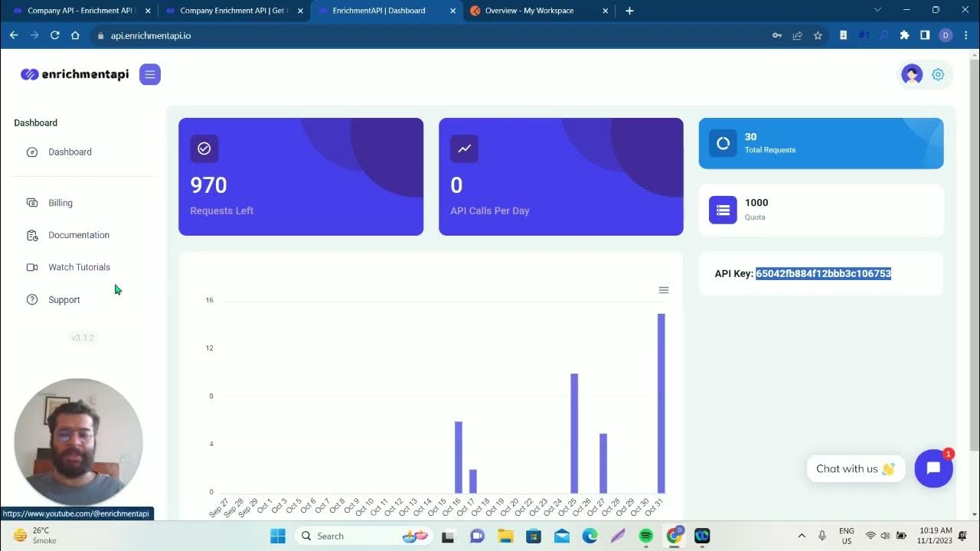Viewport: 980px width, 551px height.
Task: Toggle the sidebar using the hamburger button
Action: [x=150, y=74]
